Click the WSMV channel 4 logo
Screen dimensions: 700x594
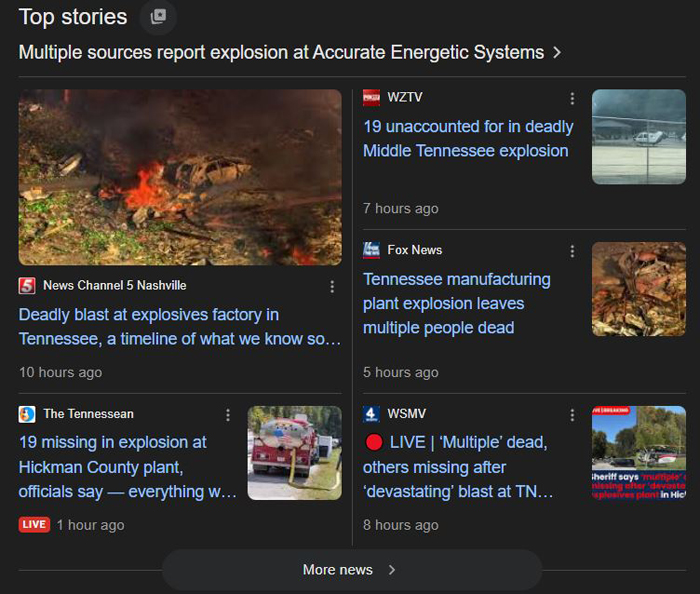371,414
